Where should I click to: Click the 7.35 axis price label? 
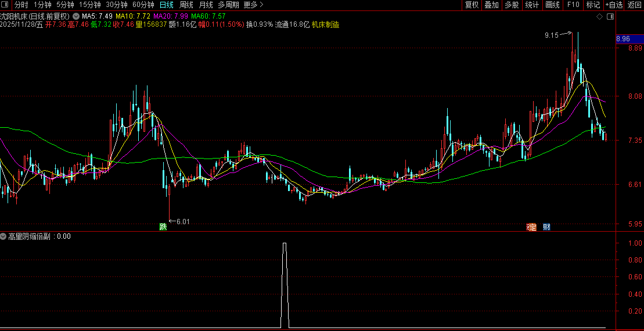pyautogui.click(x=635, y=141)
